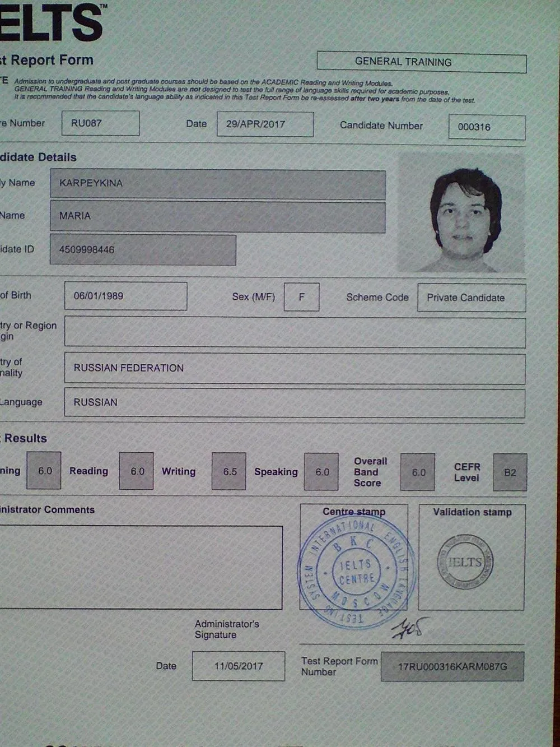Screen dimensions: 560x747
Task: Click the test date 29/APR/2017
Action: 265,124
